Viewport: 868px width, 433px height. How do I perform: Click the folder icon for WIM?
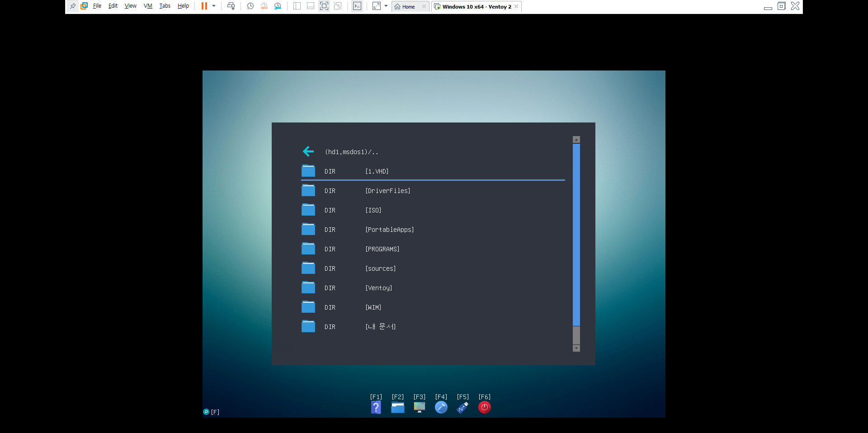[308, 307]
